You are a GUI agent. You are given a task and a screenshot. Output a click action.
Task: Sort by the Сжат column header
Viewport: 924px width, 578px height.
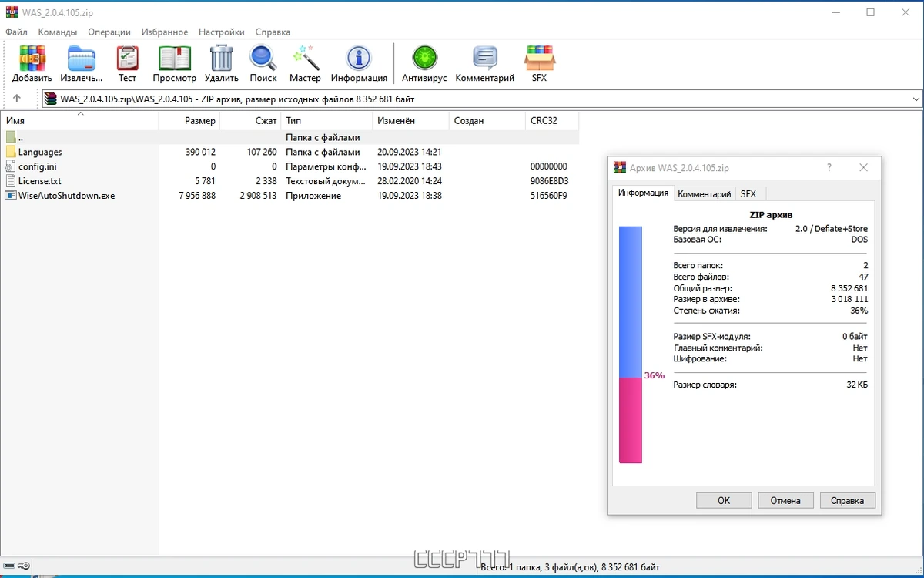tap(250, 121)
